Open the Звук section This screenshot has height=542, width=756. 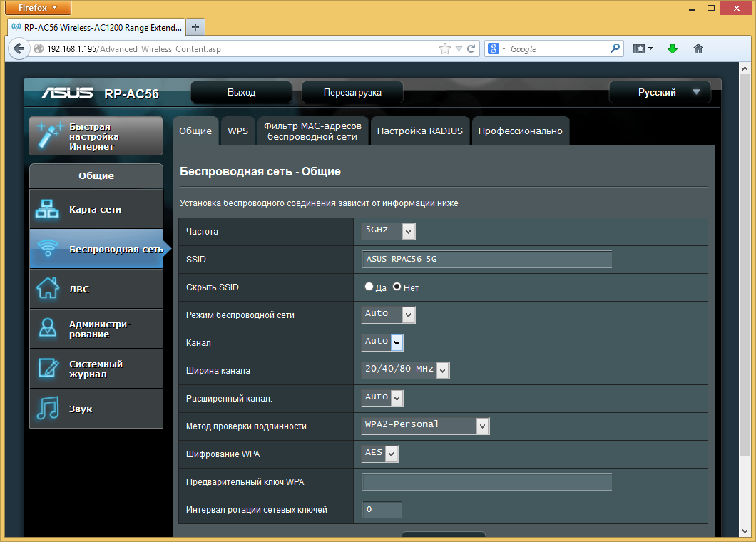[96, 409]
